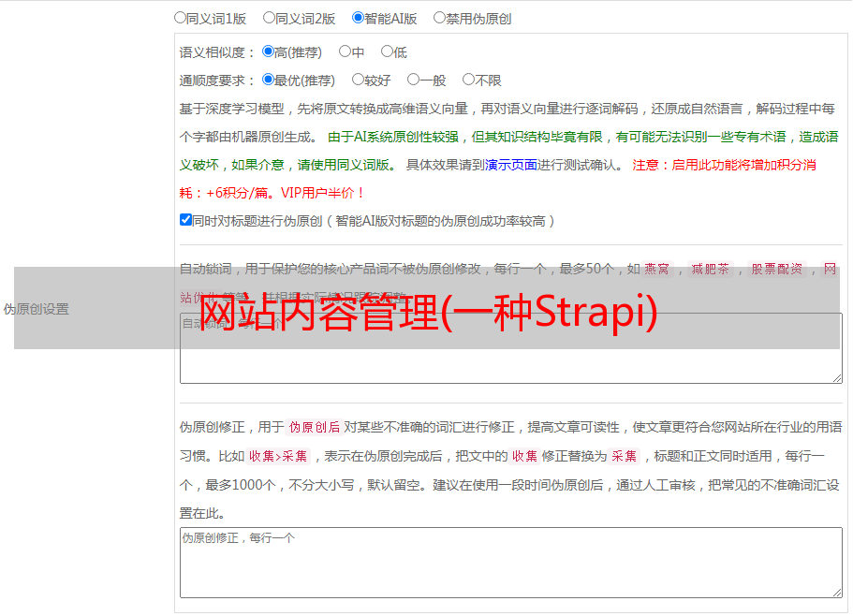This screenshot has height=616, width=853.
Task: Pick the 禁用伪原创 radio option
Action: click(x=439, y=18)
